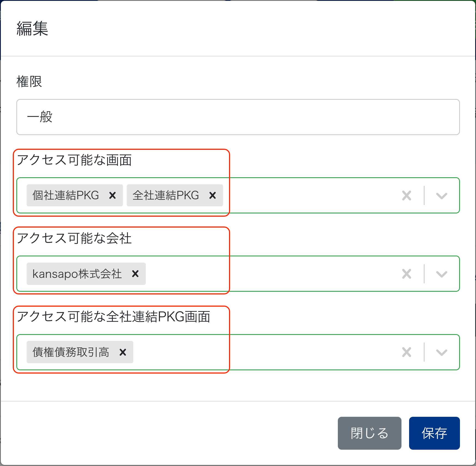Remove the 債権債務取引高 tag
The height and width of the screenshot is (466, 476).
(123, 352)
